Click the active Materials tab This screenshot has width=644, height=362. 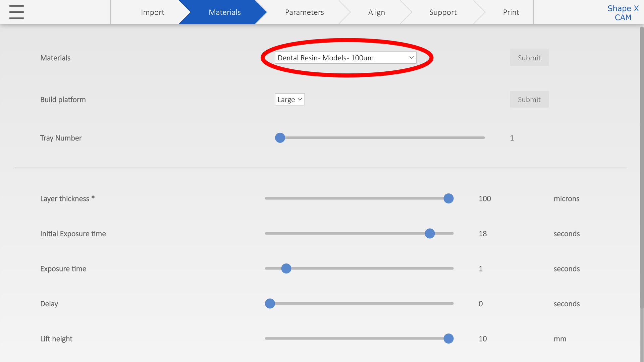click(224, 12)
